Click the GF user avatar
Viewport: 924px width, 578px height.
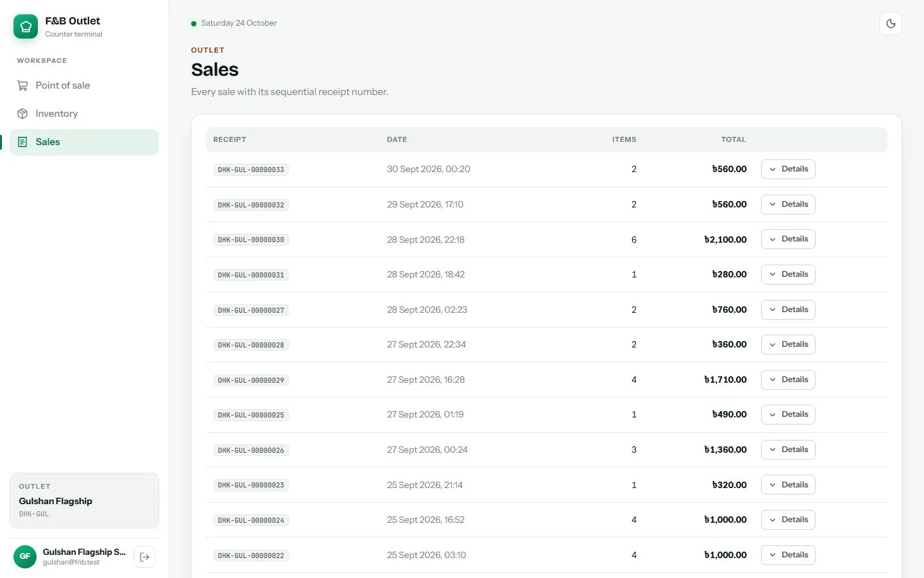pos(25,556)
